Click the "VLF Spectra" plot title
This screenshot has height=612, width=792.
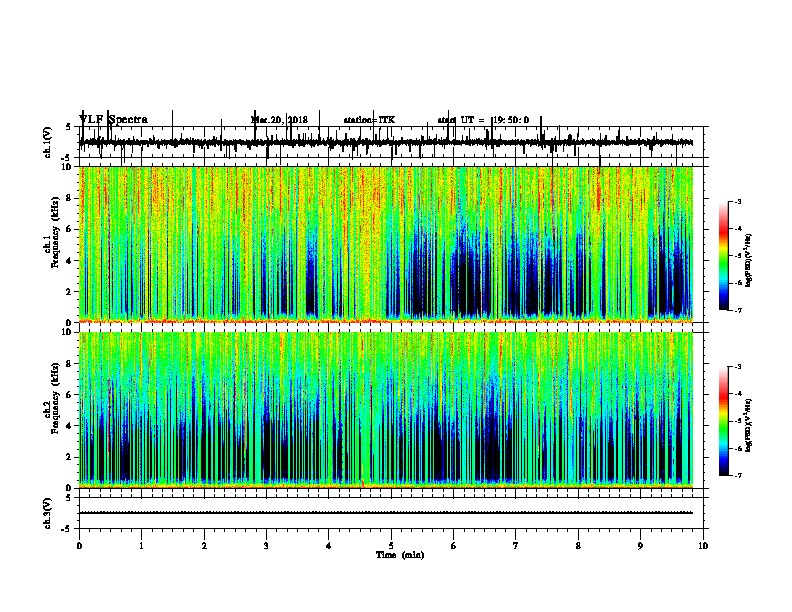(x=113, y=120)
